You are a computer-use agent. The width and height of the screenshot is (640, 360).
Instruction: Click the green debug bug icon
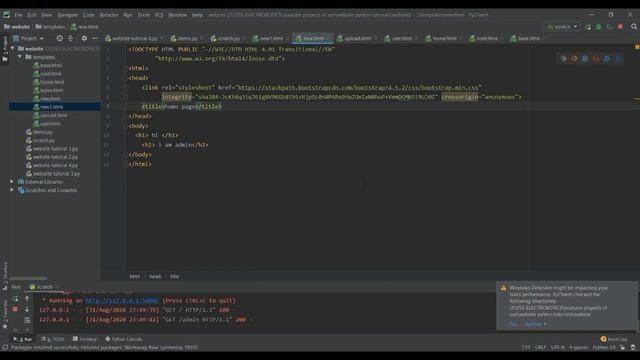click(599, 27)
